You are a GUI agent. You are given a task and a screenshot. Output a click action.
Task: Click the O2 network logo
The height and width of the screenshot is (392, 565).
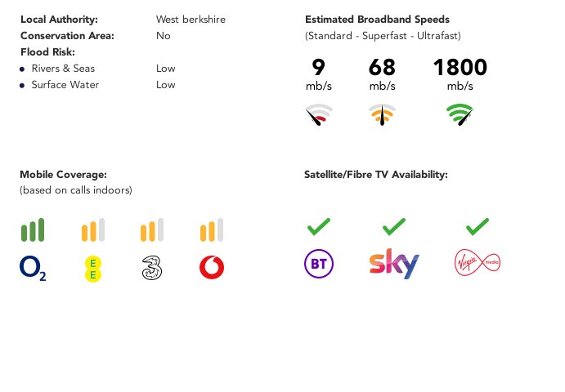coord(33,268)
